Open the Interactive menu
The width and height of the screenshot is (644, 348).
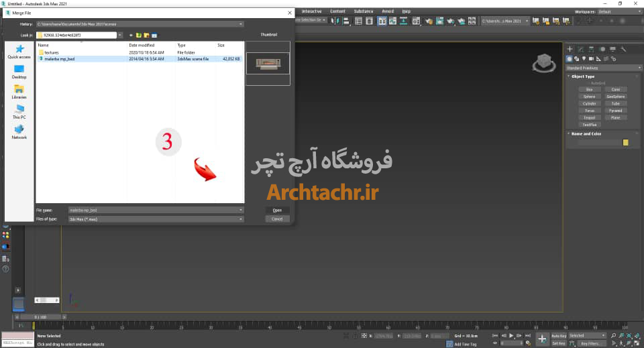tap(311, 11)
